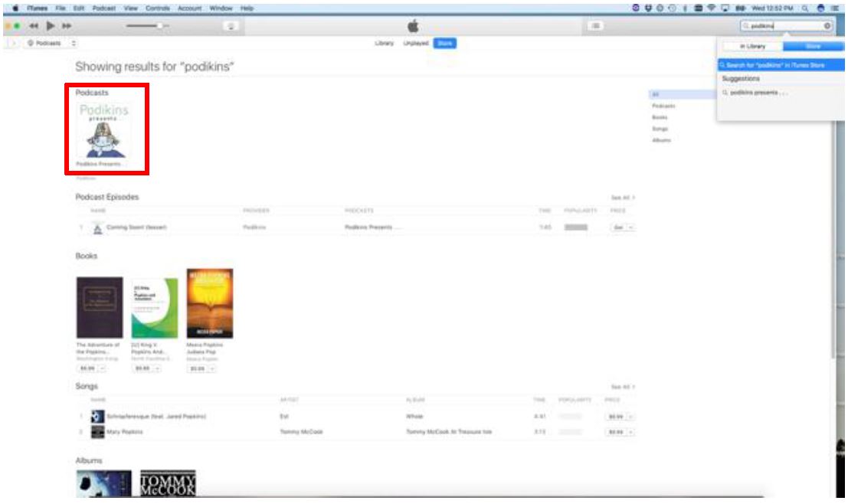This screenshot has height=504, width=848.
Task: Expand the Get button dropdown arrow
Action: point(630,227)
